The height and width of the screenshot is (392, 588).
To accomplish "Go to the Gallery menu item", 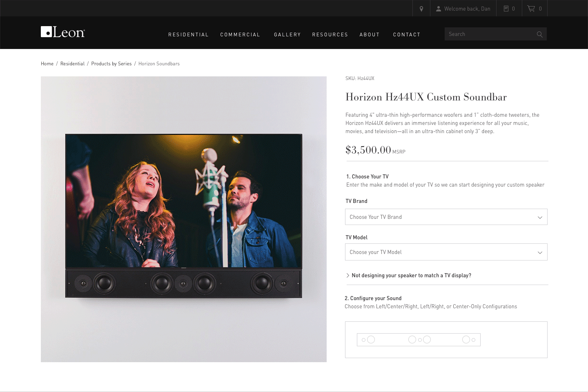I will (287, 35).
